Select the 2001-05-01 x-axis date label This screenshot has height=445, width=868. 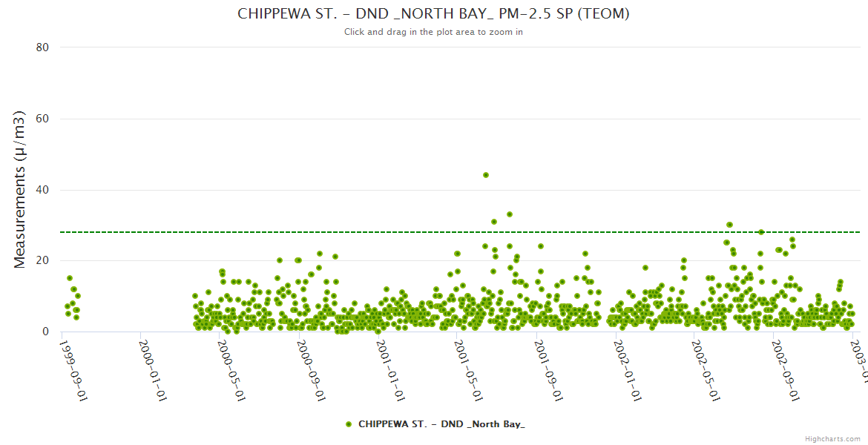(x=470, y=360)
